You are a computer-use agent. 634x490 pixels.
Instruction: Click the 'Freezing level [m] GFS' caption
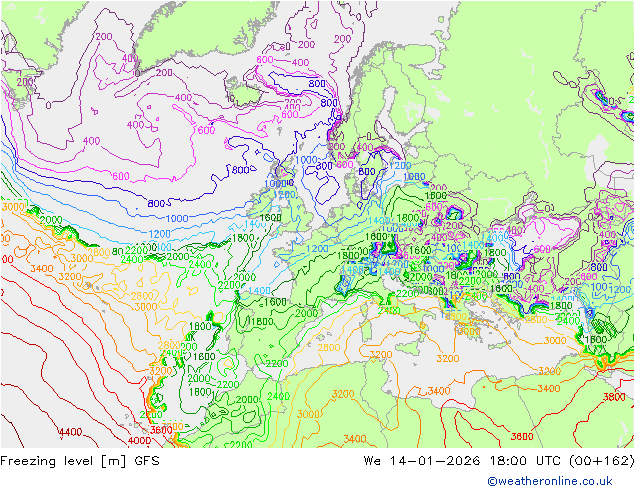[x=80, y=461]
